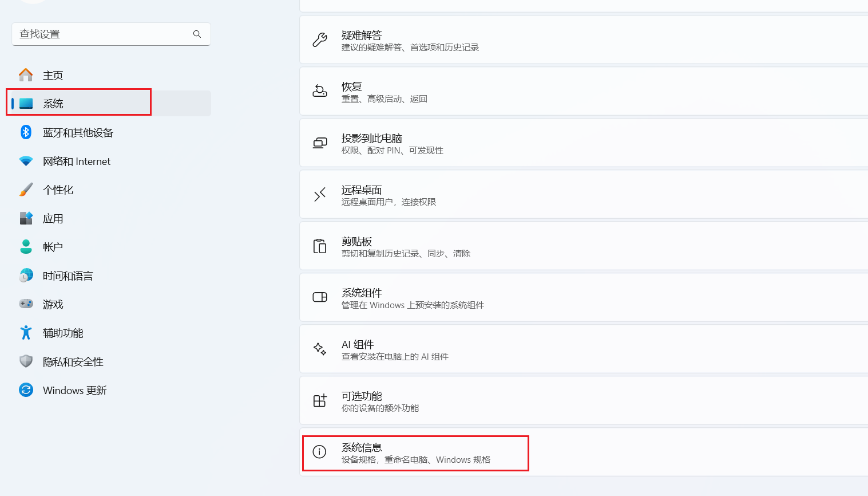Click the 系统组件 component icon
The width and height of the screenshot is (868, 496).
pyautogui.click(x=320, y=297)
